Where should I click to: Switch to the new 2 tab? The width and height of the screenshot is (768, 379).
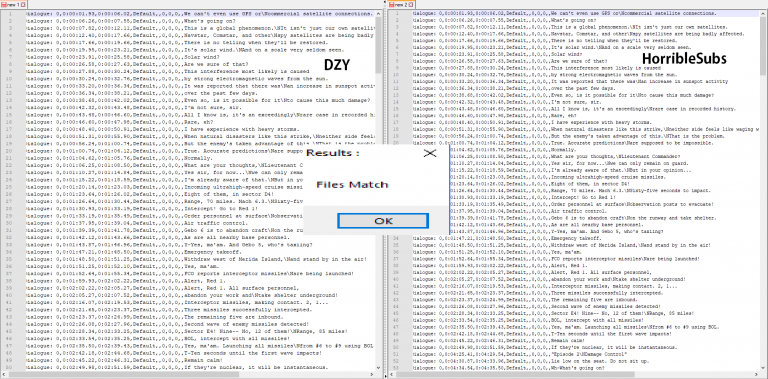pyautogui.click(x=401, y=4)
